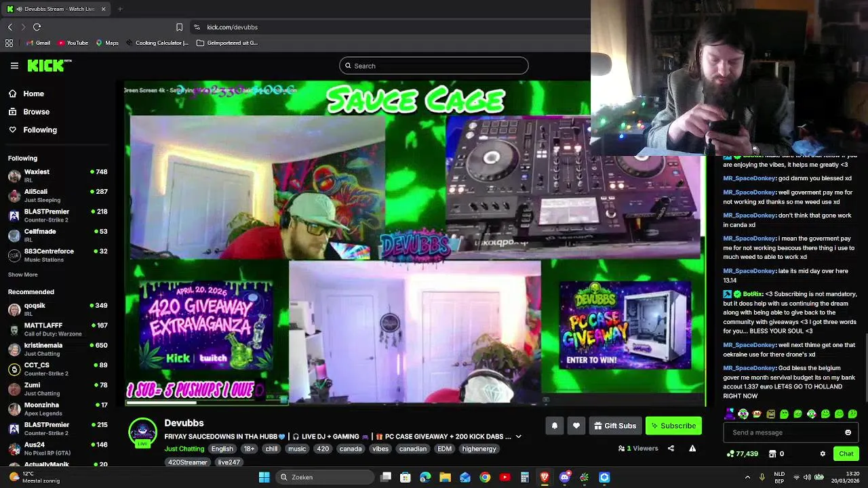Open the Cooking Calculator bookmark
868x488 pixels.
[x=157, y=43]
